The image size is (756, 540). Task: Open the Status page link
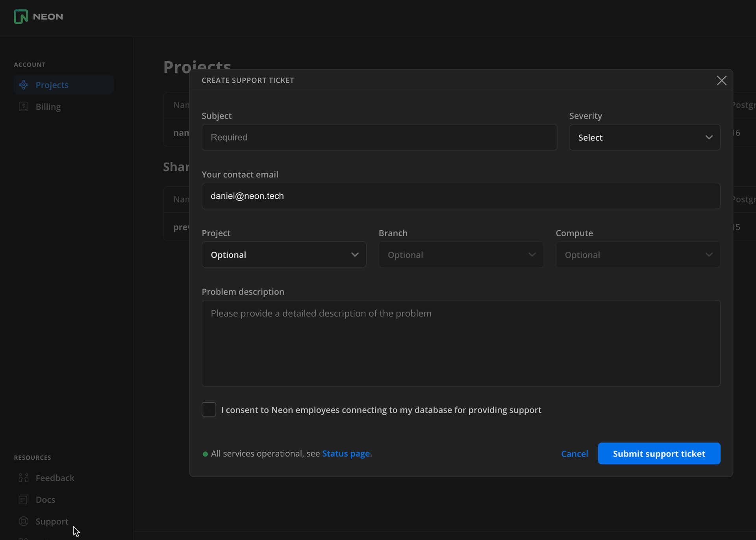pos(346,453)
